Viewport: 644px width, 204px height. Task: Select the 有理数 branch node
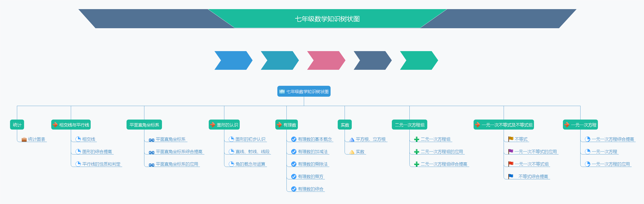[286, 125]
